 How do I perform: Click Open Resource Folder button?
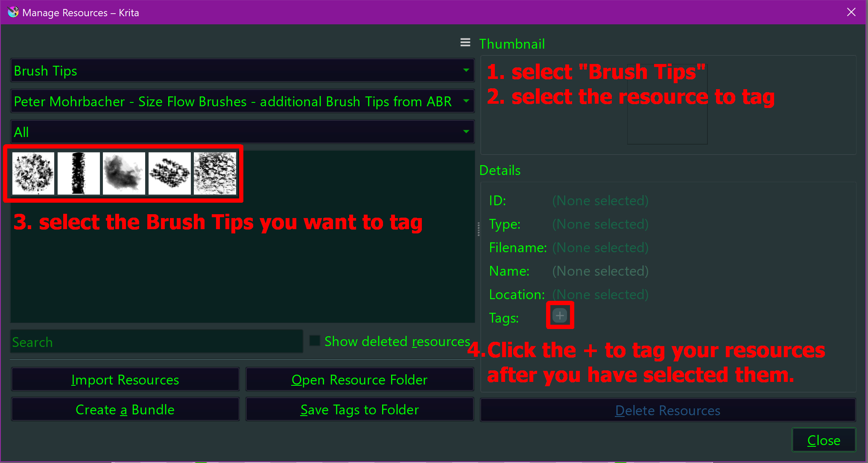[x=359, y=379]
